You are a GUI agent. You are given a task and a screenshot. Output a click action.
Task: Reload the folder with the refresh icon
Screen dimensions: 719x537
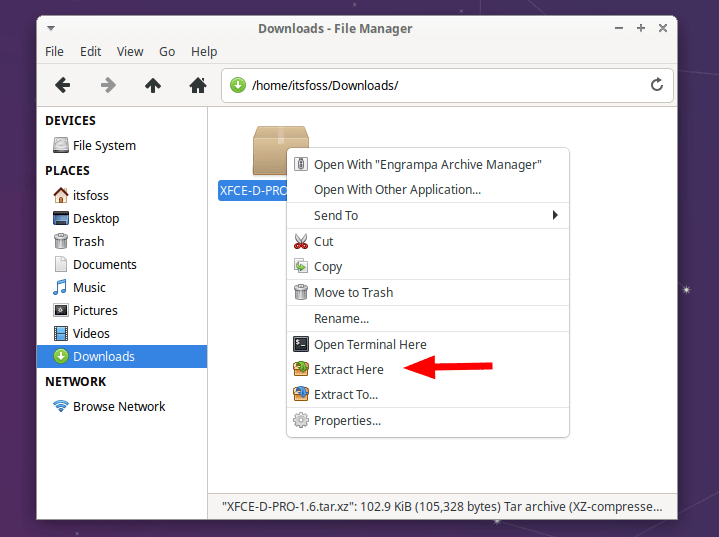(x=657, y=85)
